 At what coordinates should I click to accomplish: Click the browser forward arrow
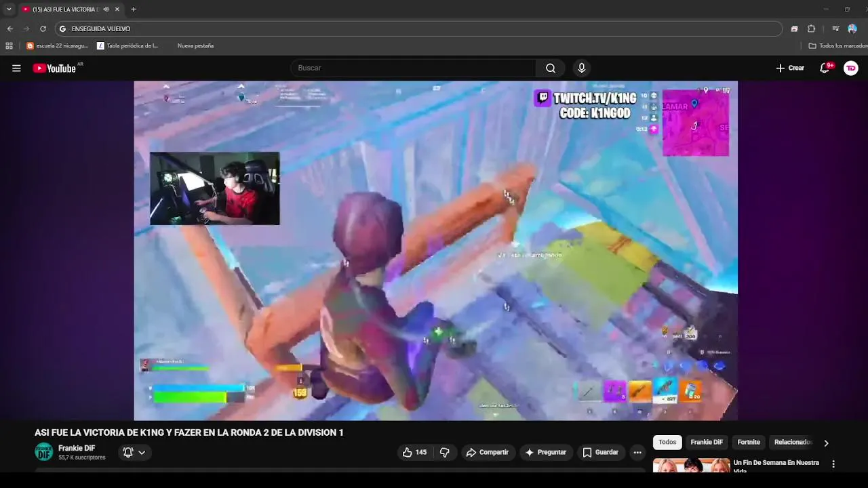pos(26,28)
